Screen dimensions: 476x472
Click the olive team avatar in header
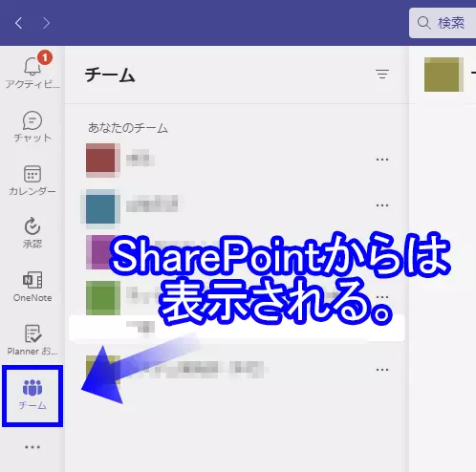444,75
